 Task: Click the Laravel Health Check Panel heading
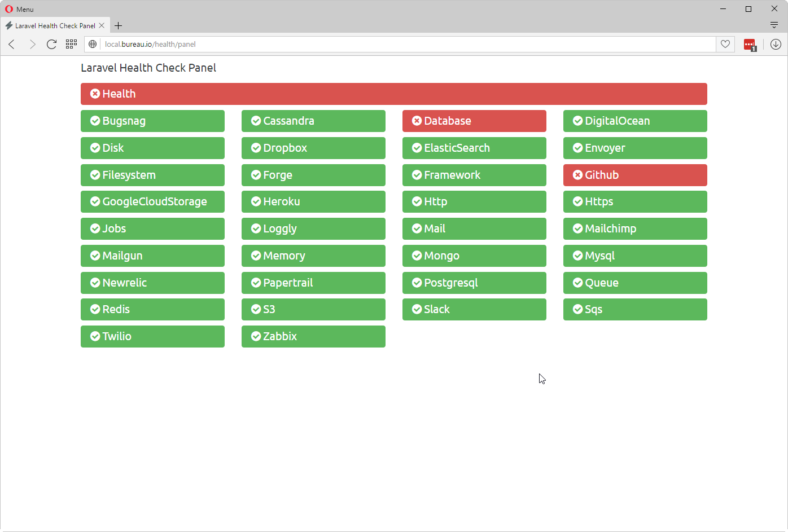point(148,68)
